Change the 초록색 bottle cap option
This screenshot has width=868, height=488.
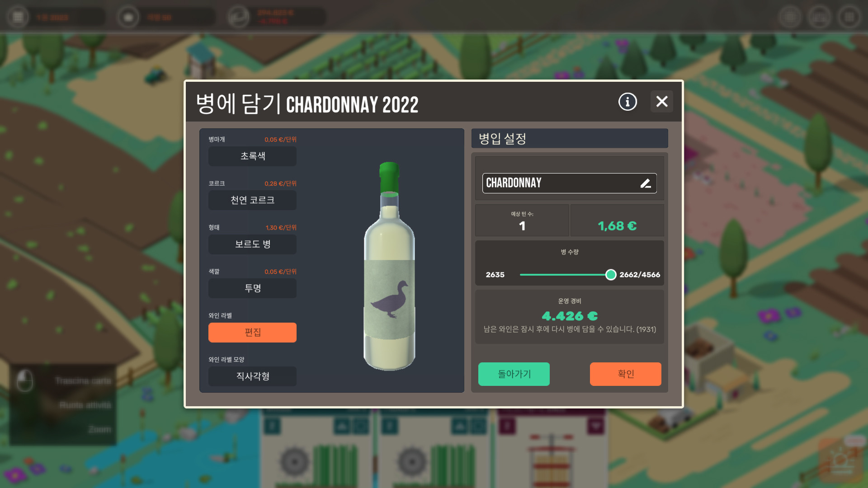coord(252,156)
